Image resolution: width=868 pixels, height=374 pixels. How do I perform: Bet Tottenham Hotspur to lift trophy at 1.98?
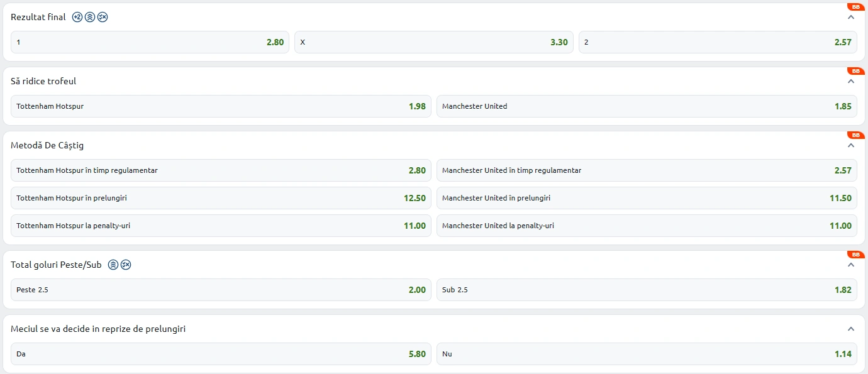[221, 106]
